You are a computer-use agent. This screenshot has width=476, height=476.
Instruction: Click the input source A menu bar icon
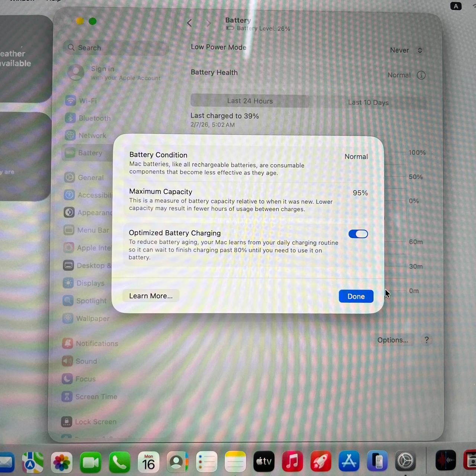pos(456,6)
